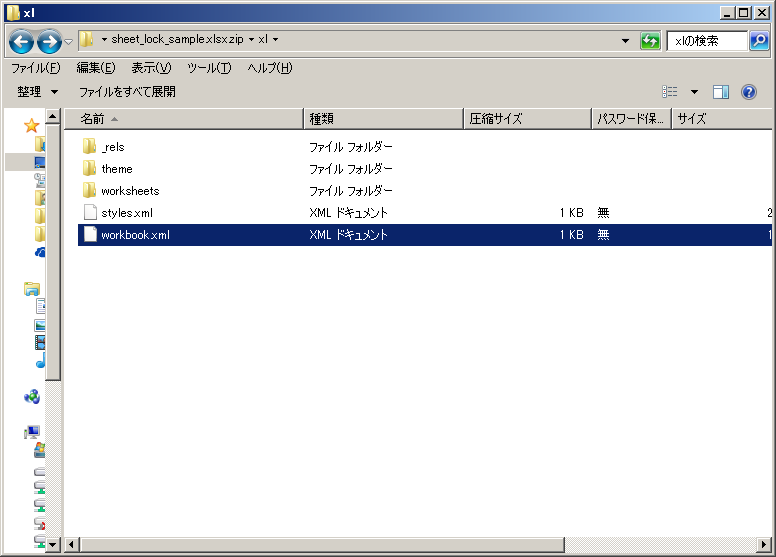Open the address bar history dropdown
776x557 pixels.
click(x=626, y=41)
